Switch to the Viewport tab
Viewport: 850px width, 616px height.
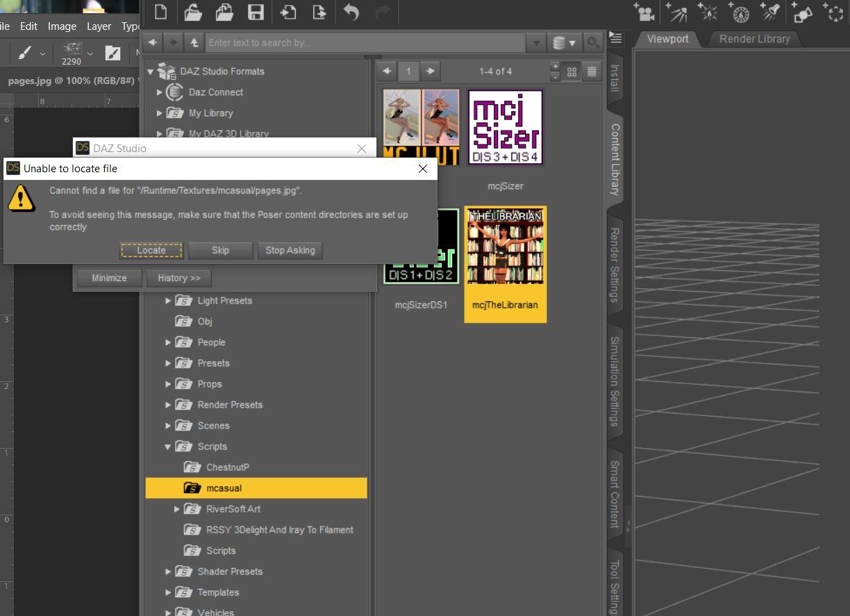pos(667,39)
